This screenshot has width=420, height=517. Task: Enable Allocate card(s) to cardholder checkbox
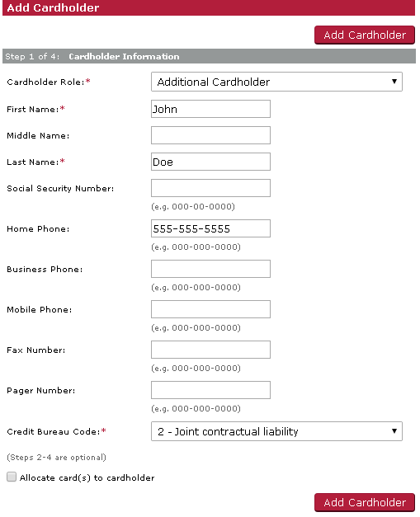click(12, 477)
